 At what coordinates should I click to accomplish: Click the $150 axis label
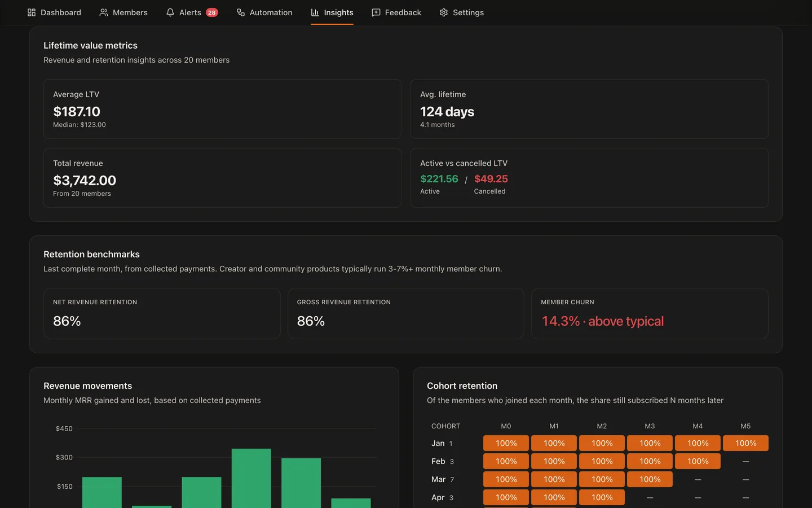click(64, 487)
